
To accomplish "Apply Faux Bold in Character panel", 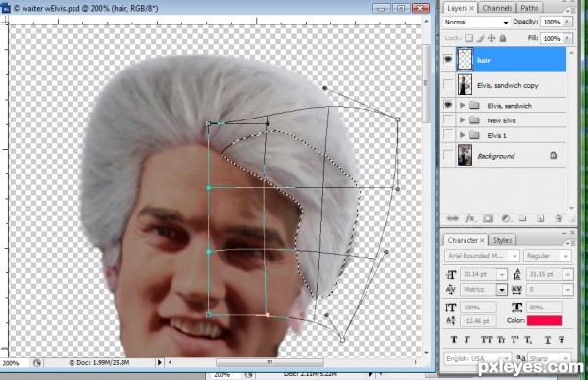I will [x=454, y=340].
